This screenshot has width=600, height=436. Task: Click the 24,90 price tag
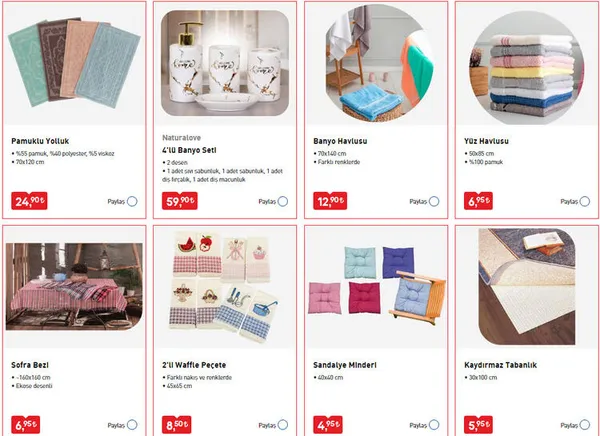[x=29, y=201]
